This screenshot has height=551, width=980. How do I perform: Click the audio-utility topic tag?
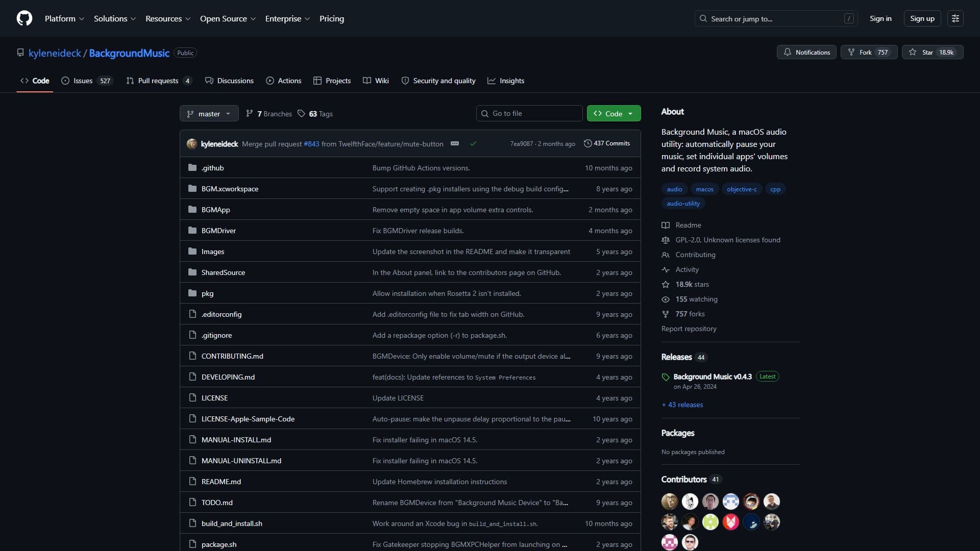click(x=683, y=203)
